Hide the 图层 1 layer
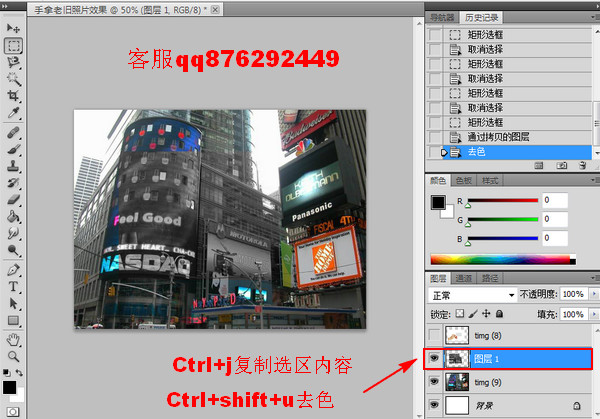This screenshot has height=419, width=600. 434,359
